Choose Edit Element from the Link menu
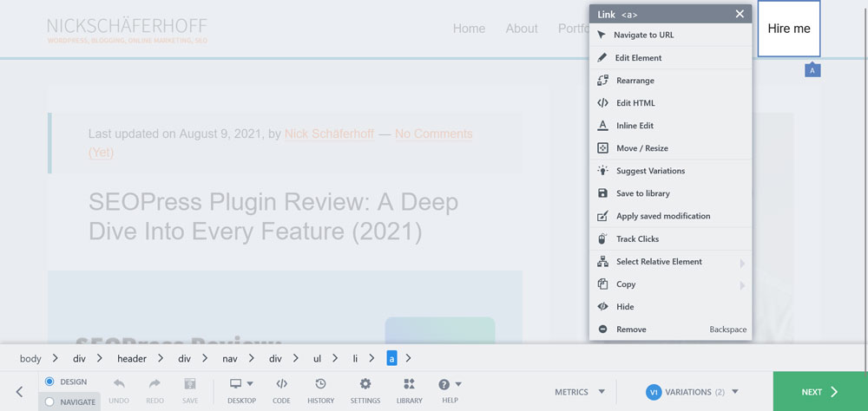The height and width of the screenshot is (411, 868). [x=670, y=57]
